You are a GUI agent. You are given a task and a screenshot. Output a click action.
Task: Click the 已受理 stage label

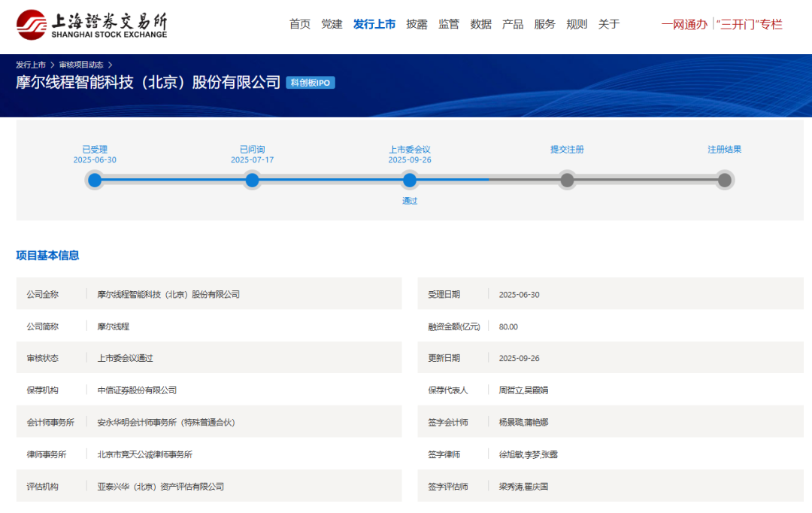95,149
